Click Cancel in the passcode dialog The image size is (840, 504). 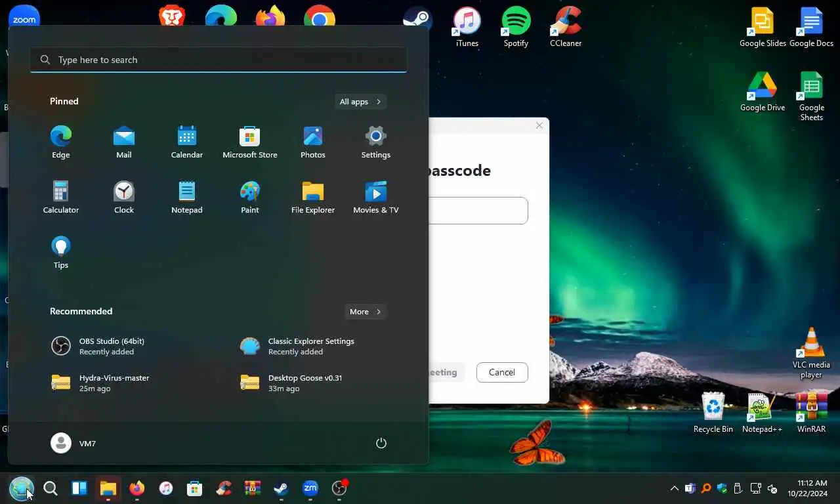click(502, 372)
